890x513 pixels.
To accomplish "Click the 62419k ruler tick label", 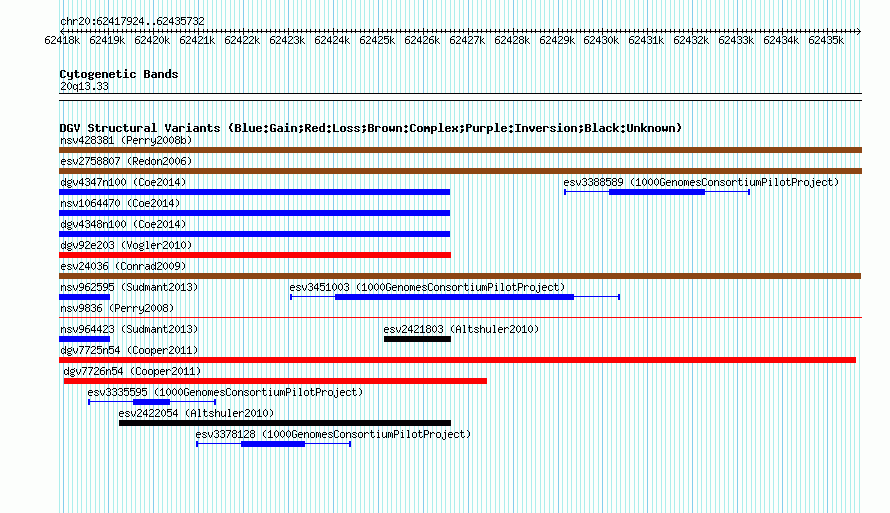I will coord(107,40).
